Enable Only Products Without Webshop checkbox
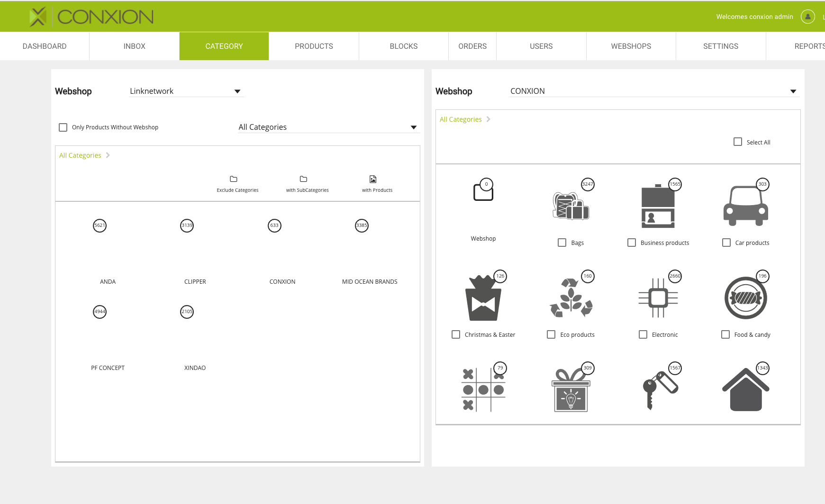825x504 pixels. coord(63,127)
